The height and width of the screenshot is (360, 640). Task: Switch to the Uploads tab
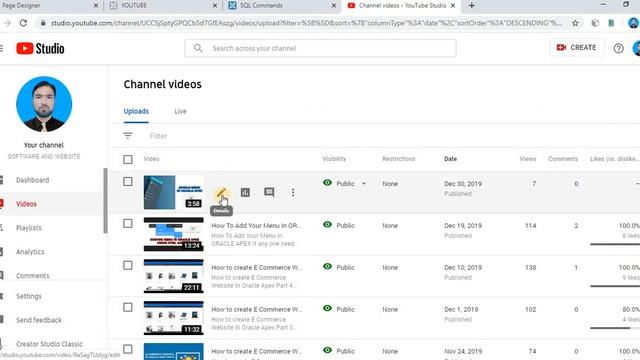tap(136, 111)
